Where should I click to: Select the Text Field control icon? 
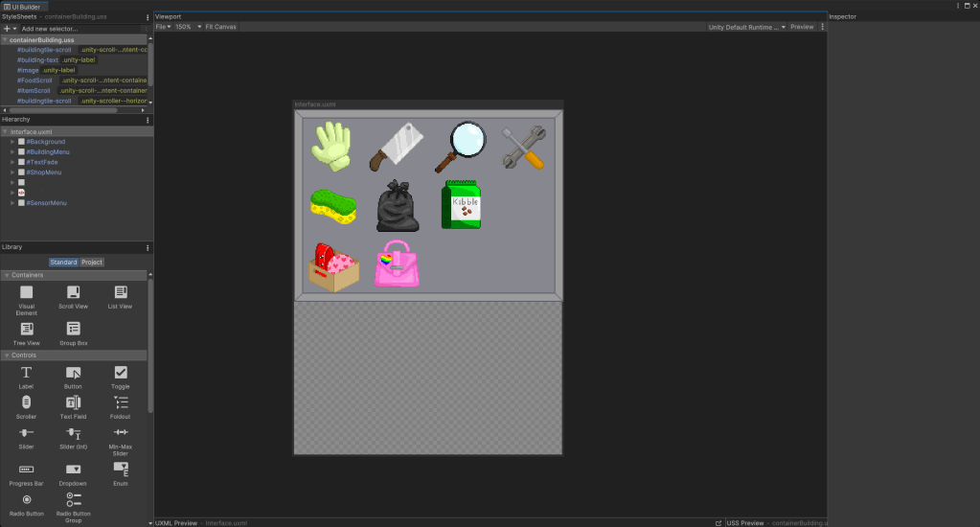(x=73, y=402)
